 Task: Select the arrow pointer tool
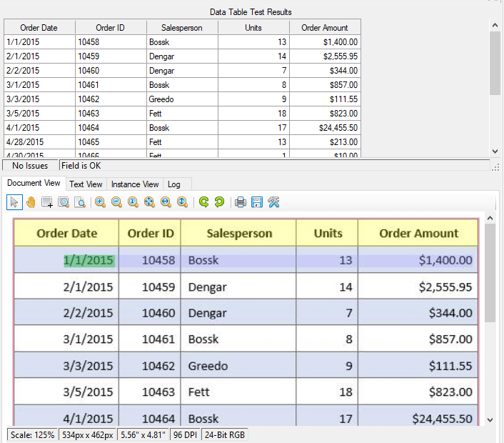[14, 202]
